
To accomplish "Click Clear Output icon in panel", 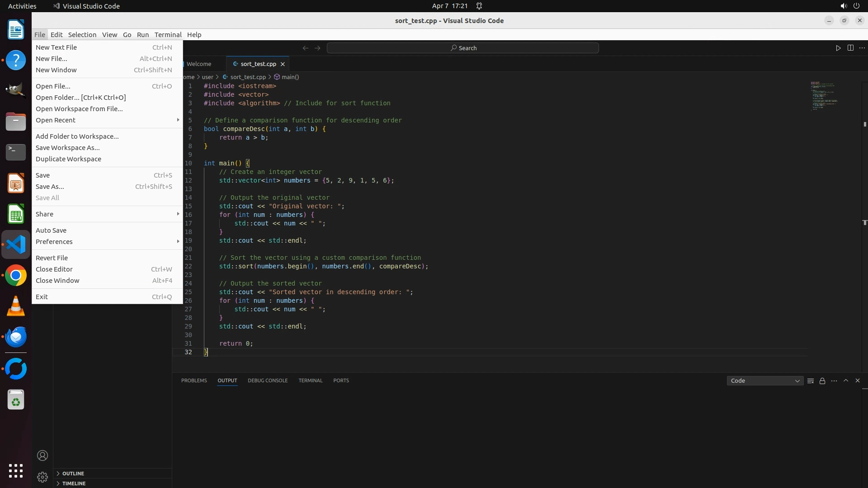I will [x=811, y=381].
